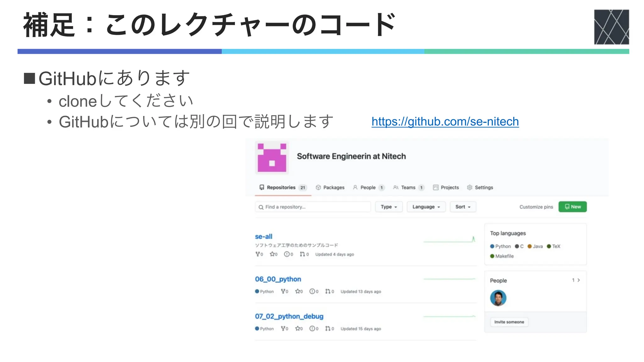
Task: Click the 06_00_python activity graph
Action: pos(449,279)
